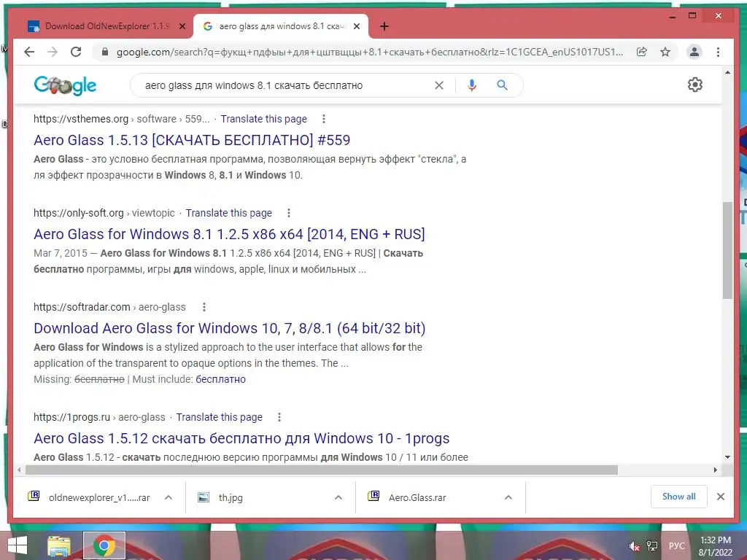Expand options for oldnewexplorer rar download
The width and height of the screenshot is (747, 560).
(169, 497)
